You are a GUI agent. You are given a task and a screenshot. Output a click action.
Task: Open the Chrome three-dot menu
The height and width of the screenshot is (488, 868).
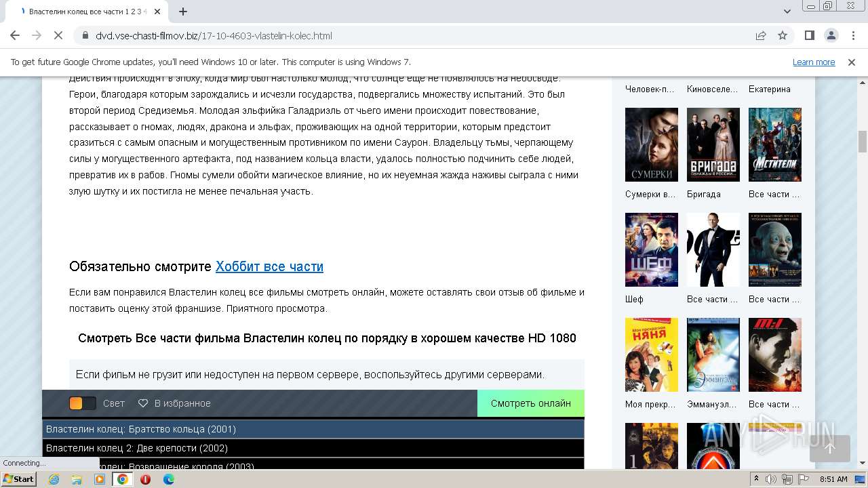click(x=852, y=35)
